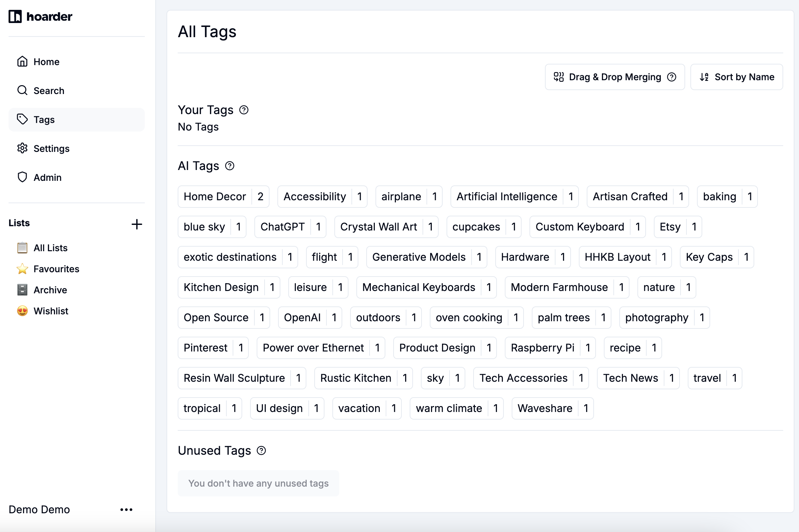Viewport: 799px width, 532px height.
Task: Click the hoarder logo
Action: 40,16
